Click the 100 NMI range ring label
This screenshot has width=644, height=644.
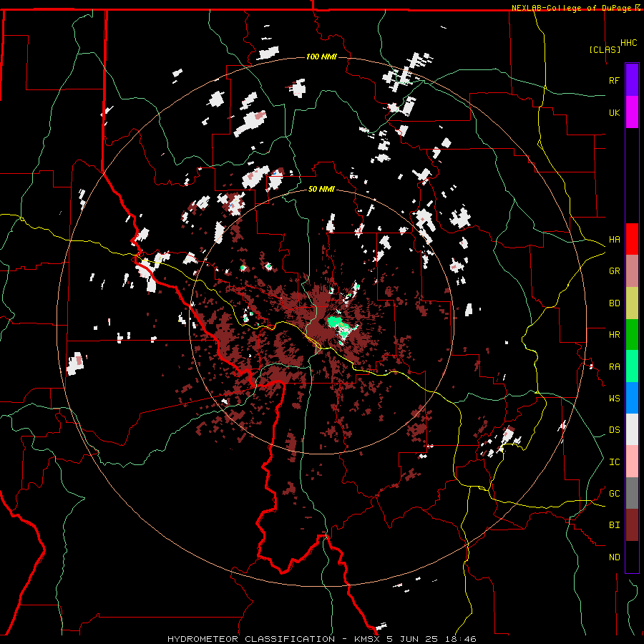[321, 57]
